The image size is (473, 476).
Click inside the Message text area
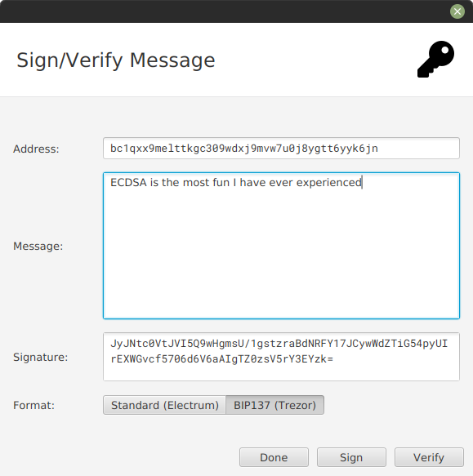pyautogui.click(x=281, y=246)
